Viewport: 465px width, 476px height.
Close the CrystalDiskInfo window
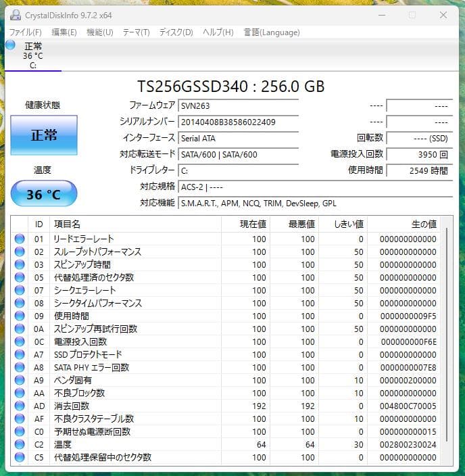coord(443,15)
